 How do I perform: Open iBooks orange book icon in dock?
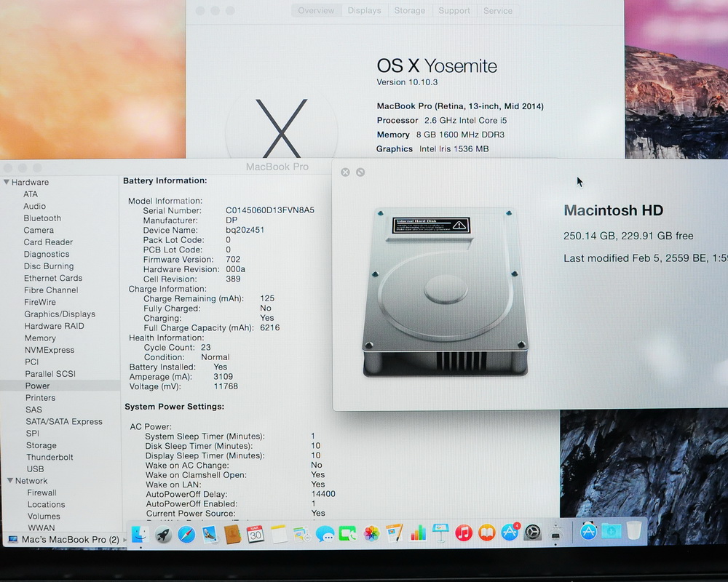coord(486,533)
